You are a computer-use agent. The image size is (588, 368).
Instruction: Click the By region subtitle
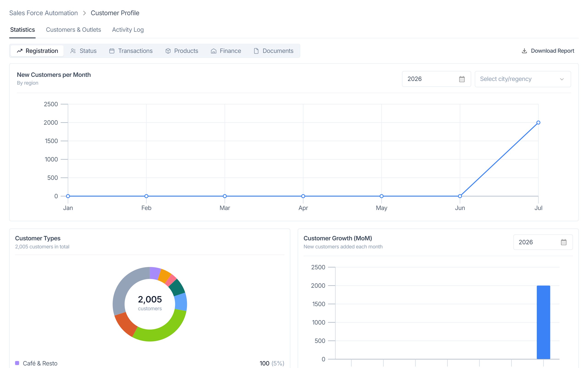(x=28, y=83)
